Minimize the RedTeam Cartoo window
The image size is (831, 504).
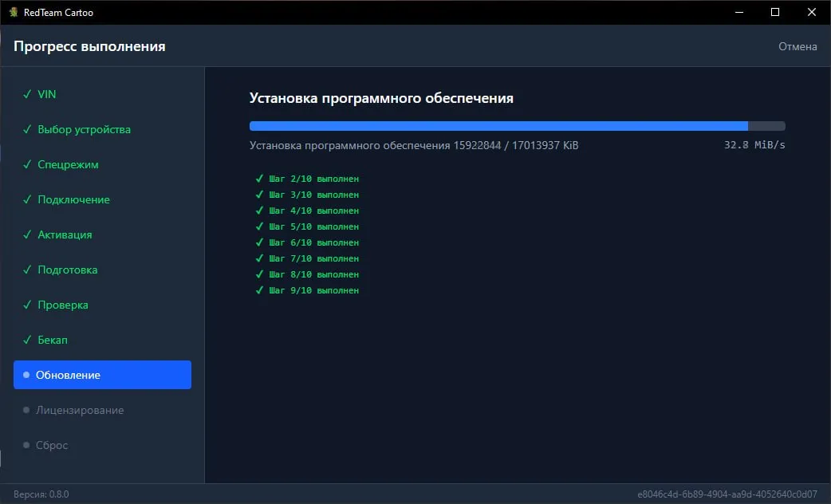[x=739, y=12]
